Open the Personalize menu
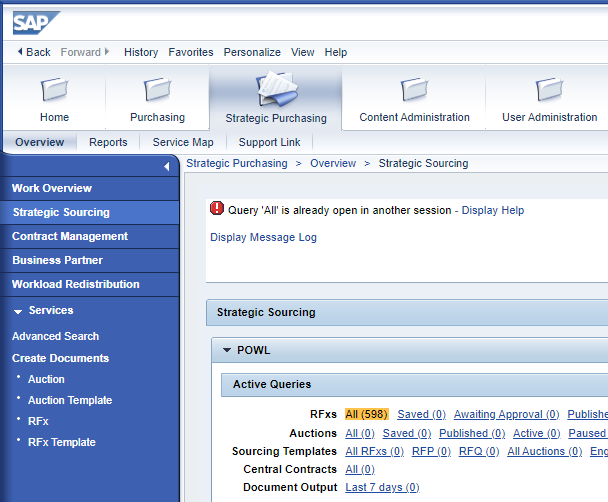 pos(252,52)
